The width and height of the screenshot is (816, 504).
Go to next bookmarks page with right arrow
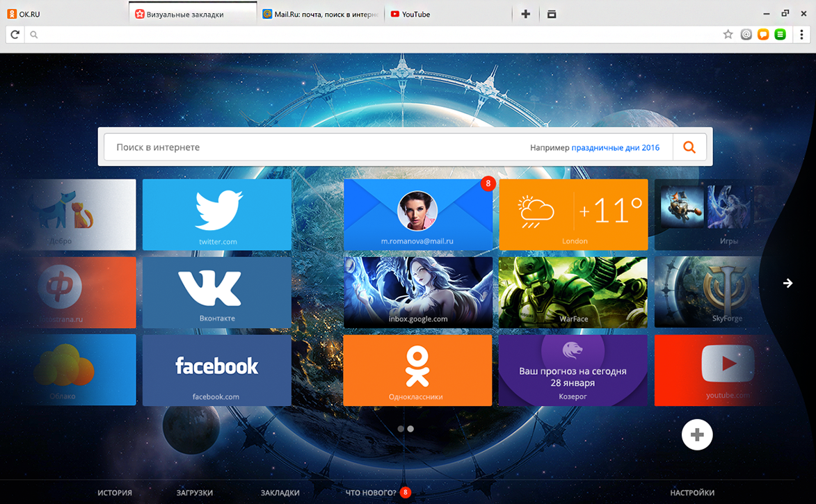787,283
